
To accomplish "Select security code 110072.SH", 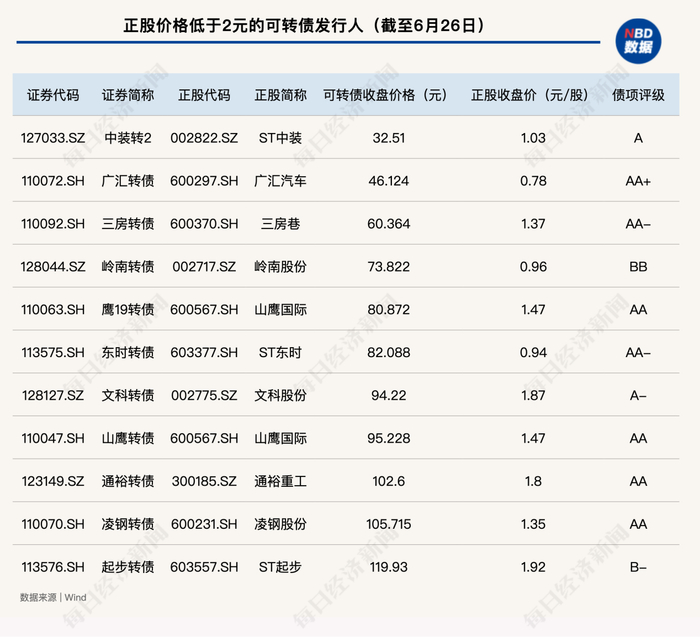I will [53, 181].
